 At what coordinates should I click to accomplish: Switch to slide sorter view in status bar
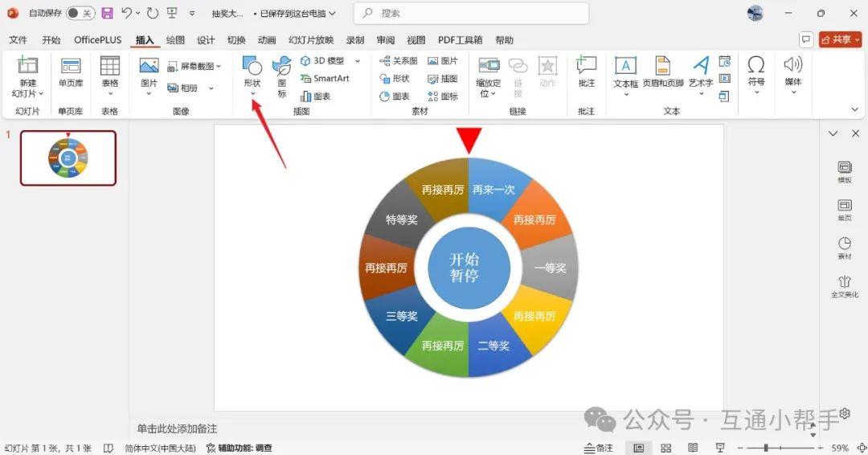(x=666, y=447)
